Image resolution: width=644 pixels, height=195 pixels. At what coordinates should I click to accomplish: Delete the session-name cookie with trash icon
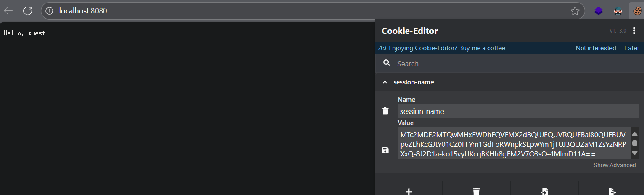[x=385, y=111]
